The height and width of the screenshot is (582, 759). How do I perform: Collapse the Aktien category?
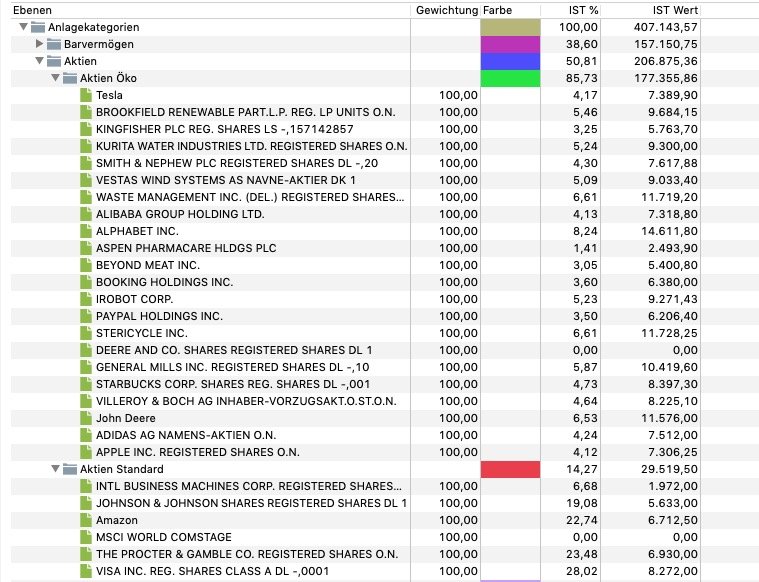pos(40,61)
